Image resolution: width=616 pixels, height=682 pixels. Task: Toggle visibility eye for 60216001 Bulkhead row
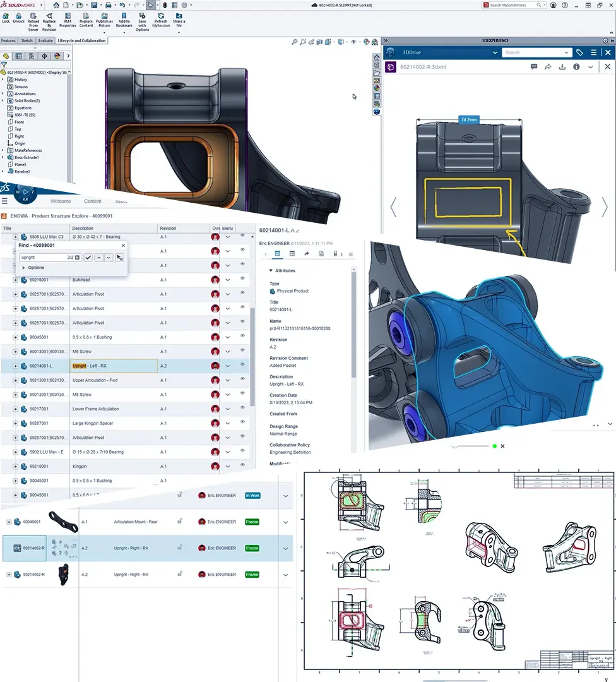(242, 278)
